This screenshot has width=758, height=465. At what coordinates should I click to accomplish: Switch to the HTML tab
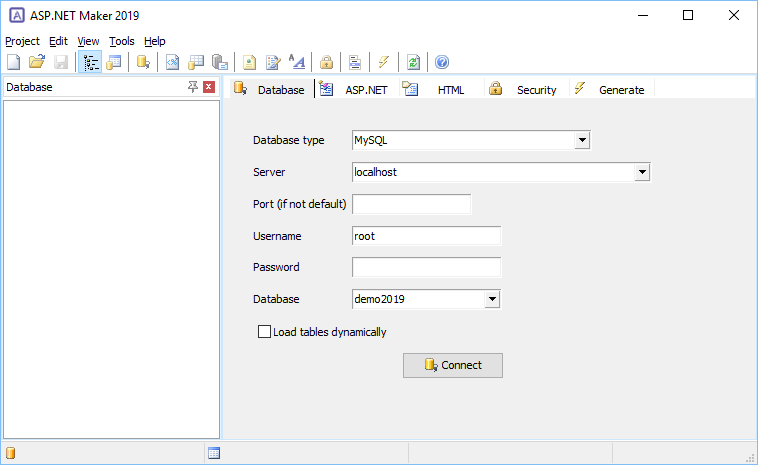(442, 89)
